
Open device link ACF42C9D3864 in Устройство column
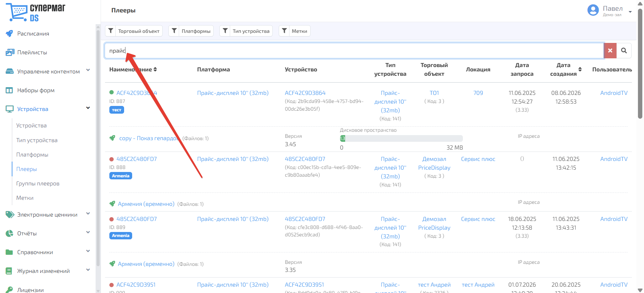point(305,93)
